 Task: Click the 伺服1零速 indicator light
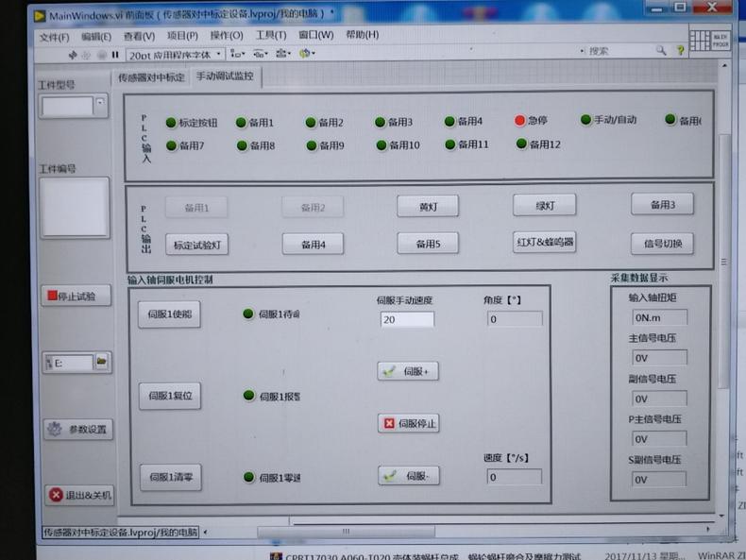click(249, 477)
